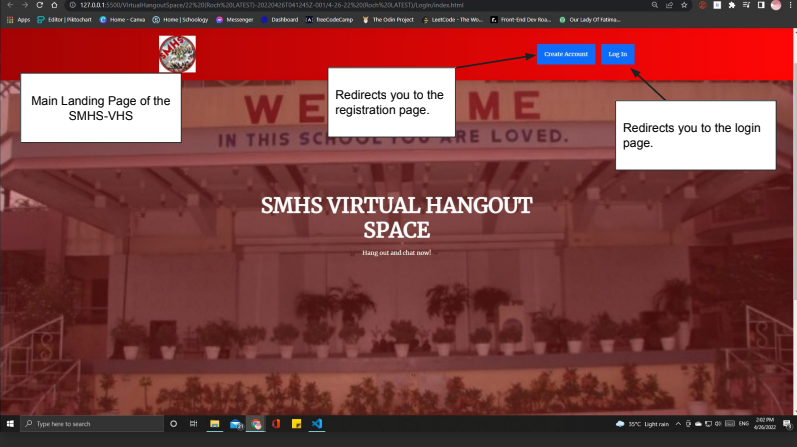Image resolution: width=797 pixels, height=447 pixels.
Task: Reload the page in Chrome
Action: pos(39,5)
